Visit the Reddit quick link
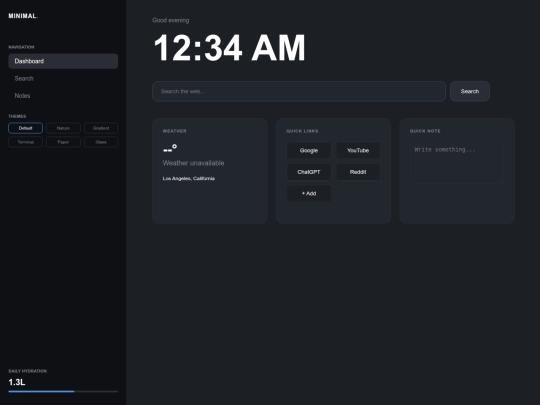 [358, 172]
